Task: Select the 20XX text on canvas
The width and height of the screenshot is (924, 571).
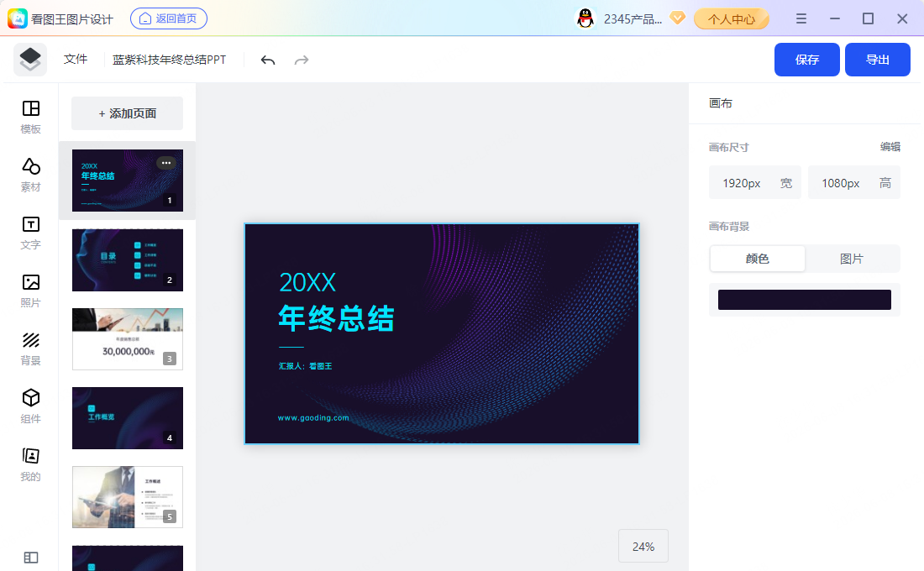Action: (x=307, y=283)
